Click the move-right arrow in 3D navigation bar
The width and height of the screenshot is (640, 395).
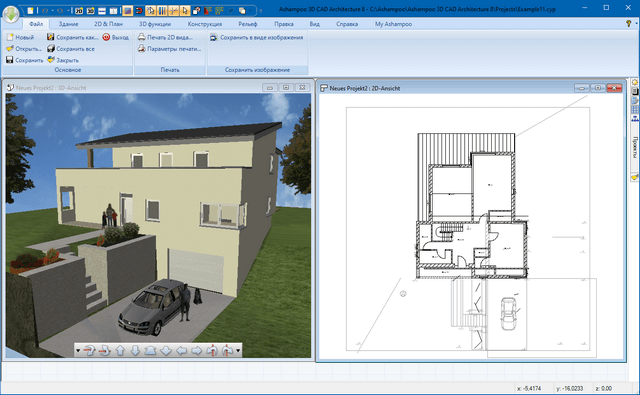point(196,350)
